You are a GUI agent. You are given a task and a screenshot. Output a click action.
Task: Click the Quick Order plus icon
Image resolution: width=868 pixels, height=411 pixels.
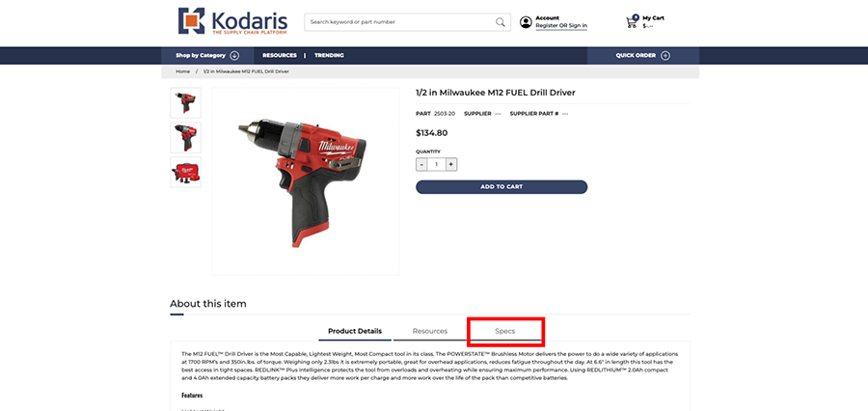click(665, 55)
